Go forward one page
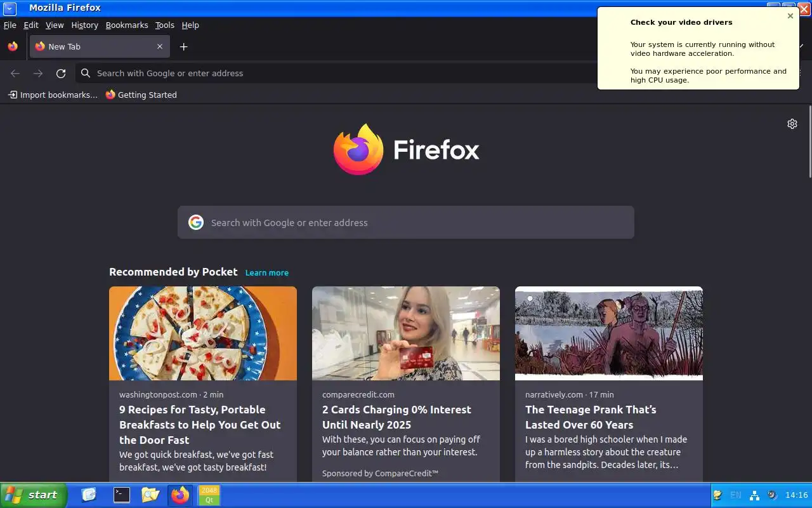Viewport: 812px width, 508px height. pos(38,73)
